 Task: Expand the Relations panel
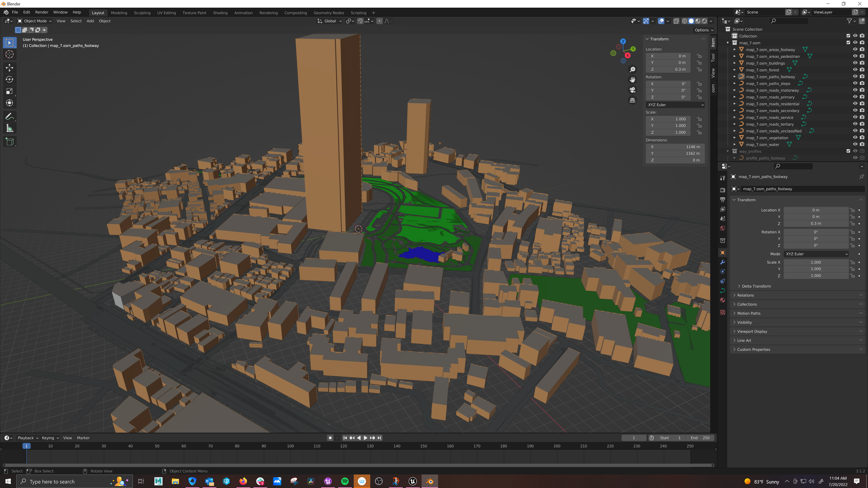(745, 295)
